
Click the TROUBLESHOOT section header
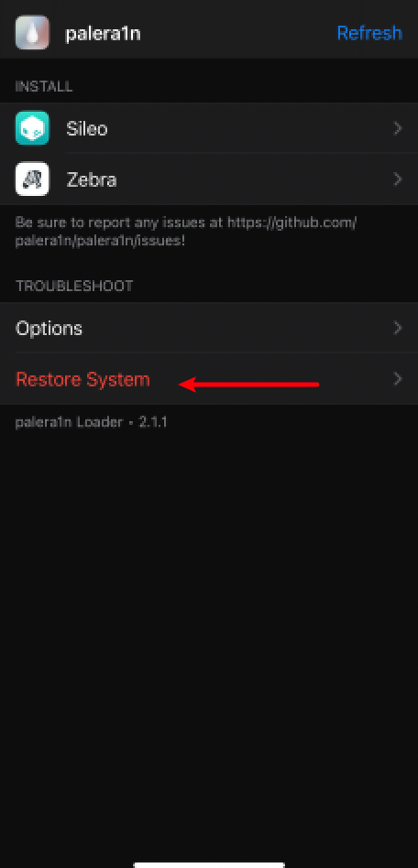pos(74,287)
